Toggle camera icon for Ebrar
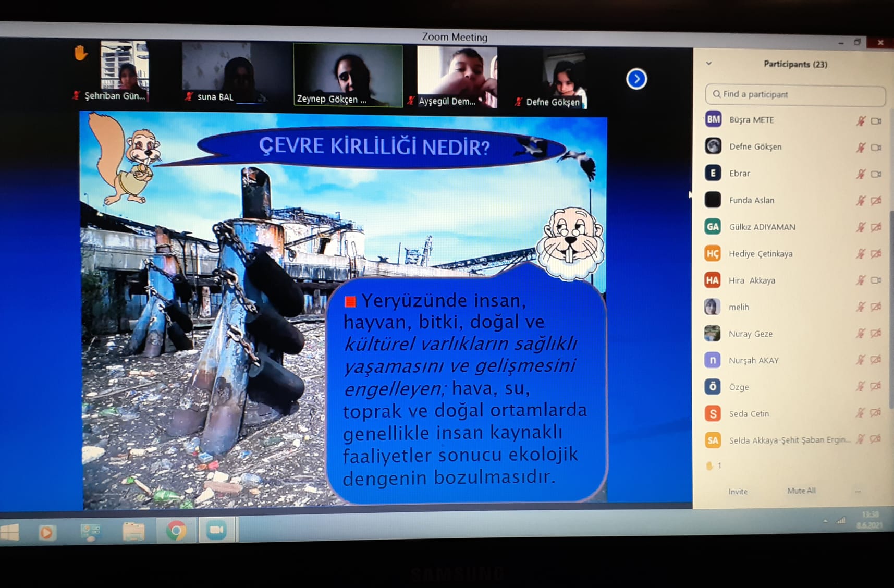Viewport: 894px width, 588px height. (x=876, y=174)
